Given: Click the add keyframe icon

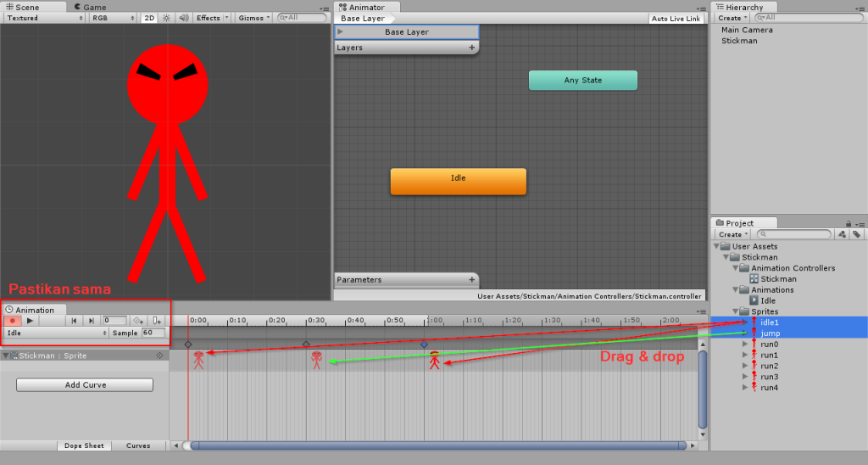Looking at the screenshot, I should click(138, 321).
